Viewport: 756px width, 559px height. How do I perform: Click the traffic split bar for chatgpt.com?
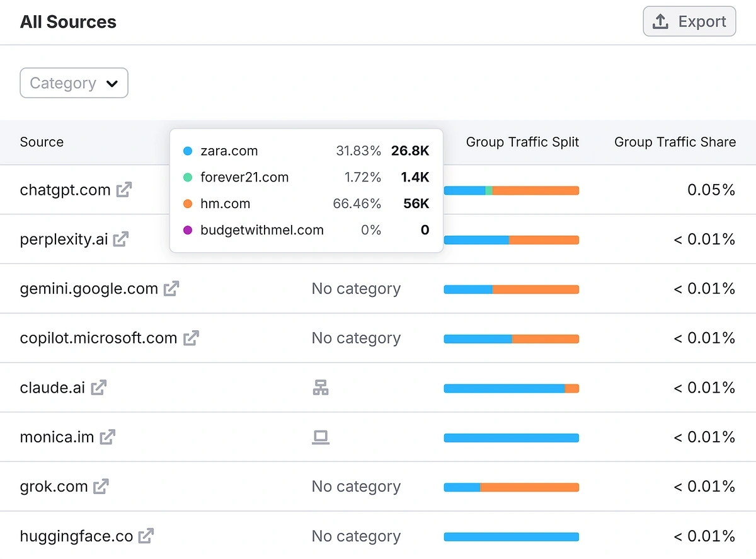[x=512, y=190]
